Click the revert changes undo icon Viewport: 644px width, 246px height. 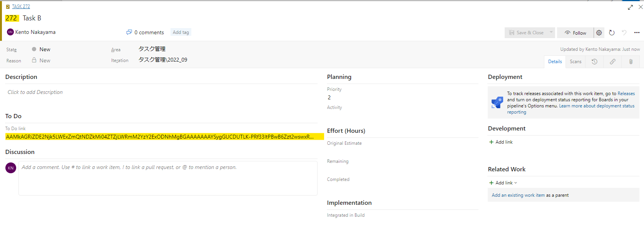(x=624, y=33)
